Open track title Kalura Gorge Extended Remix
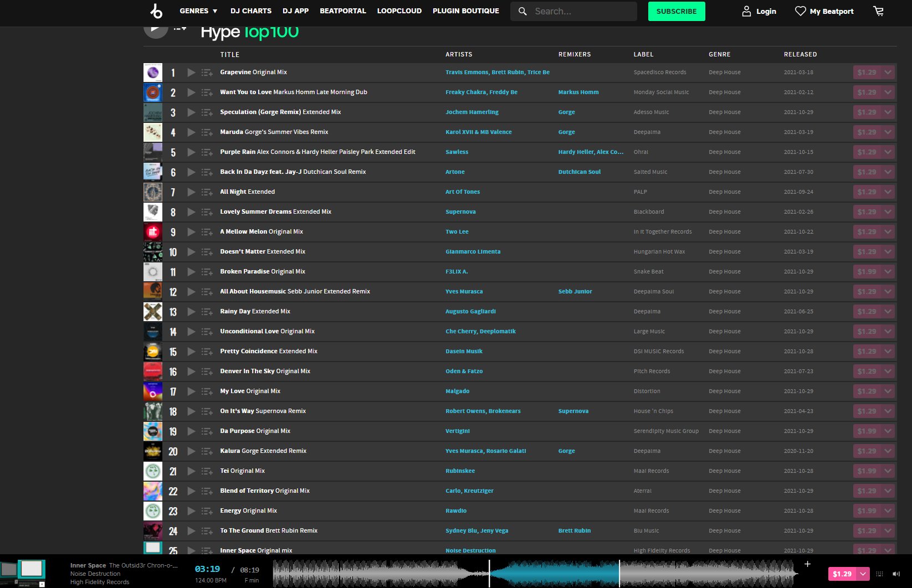The height and width of the screenshot is (588, 912). (x=263, y=451)
